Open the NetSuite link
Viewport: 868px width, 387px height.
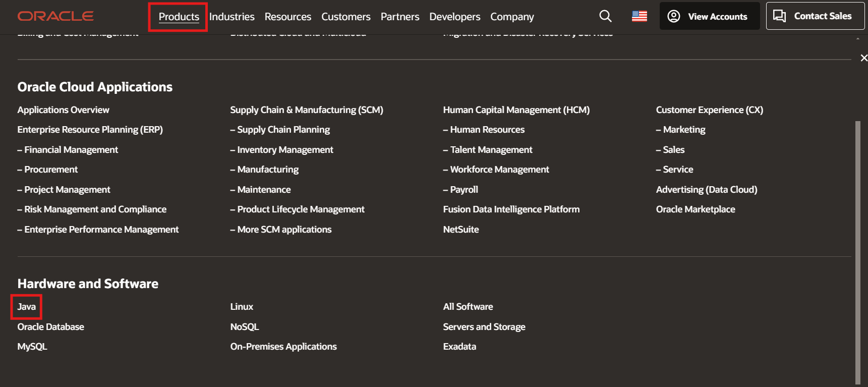coord(460,230)
